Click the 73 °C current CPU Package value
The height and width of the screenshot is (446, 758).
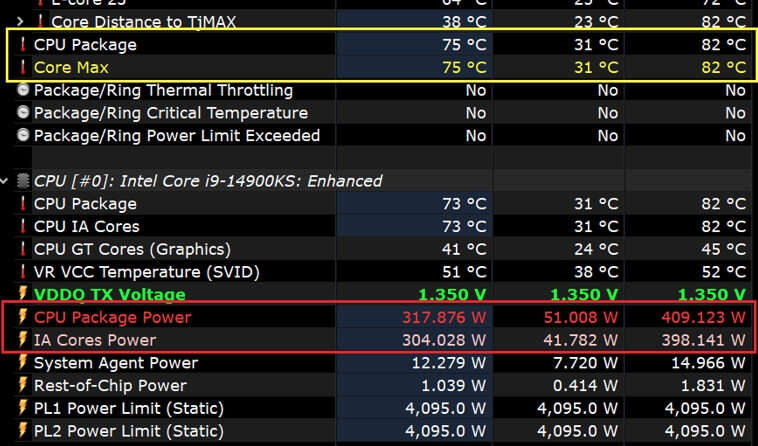464,204
